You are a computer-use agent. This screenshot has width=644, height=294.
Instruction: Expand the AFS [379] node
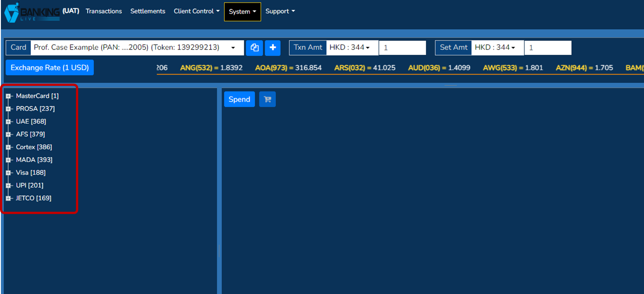[8, 134]
